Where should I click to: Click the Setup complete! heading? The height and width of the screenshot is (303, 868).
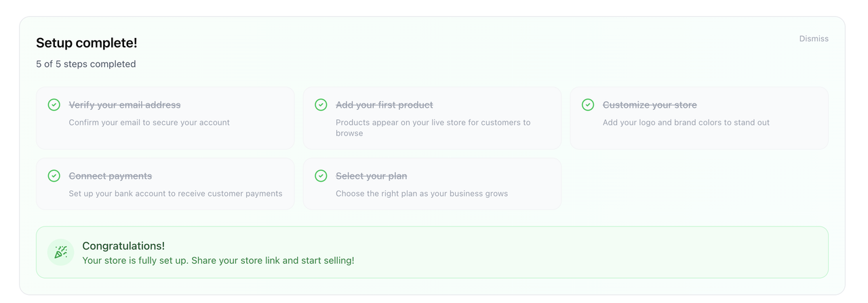click(87, 43)
